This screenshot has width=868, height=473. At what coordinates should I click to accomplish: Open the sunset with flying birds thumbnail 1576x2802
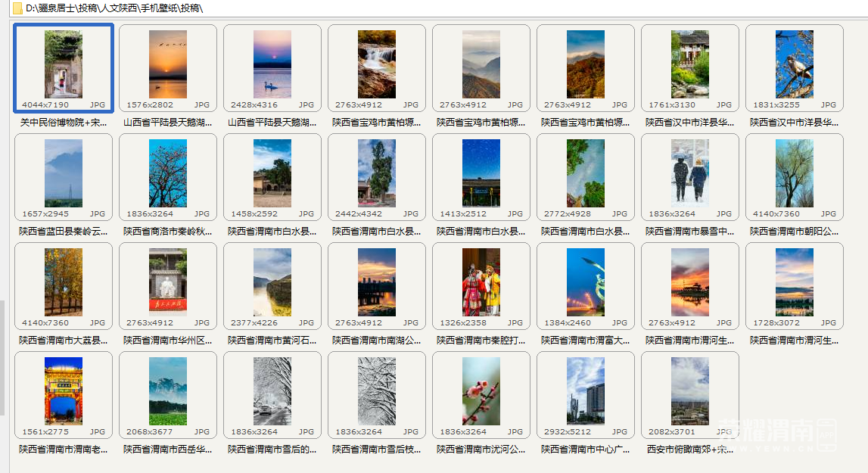168,64
